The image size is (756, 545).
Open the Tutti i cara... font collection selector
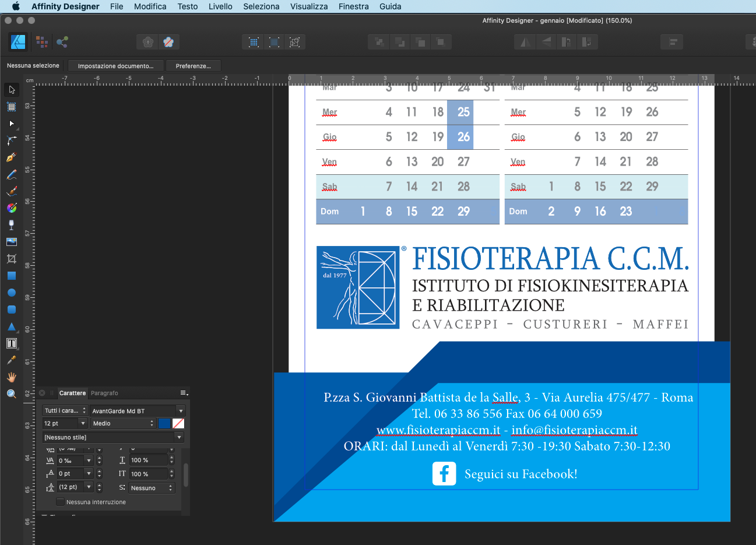click(65, 411)
